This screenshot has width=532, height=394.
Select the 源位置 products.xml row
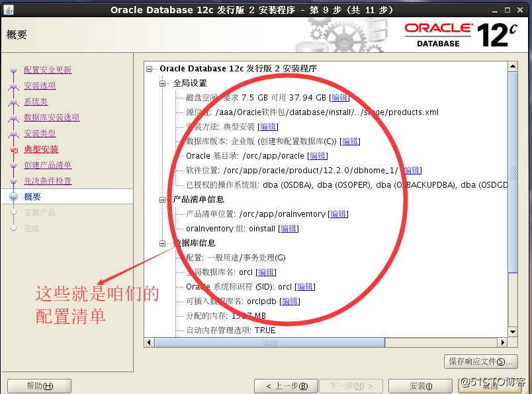(x=312, y=112)
